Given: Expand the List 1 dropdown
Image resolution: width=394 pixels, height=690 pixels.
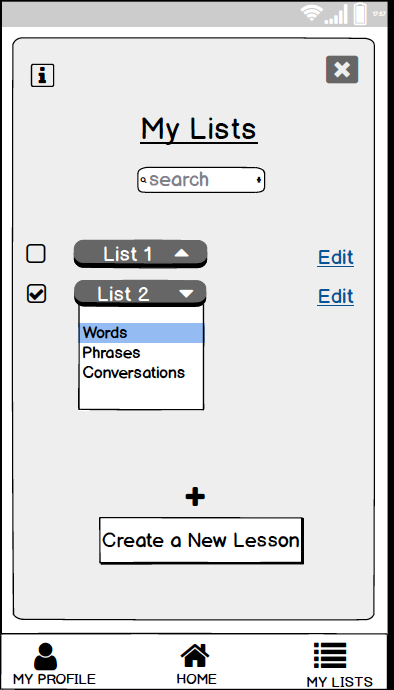Looking at the screenshot, I should point(140,254).
